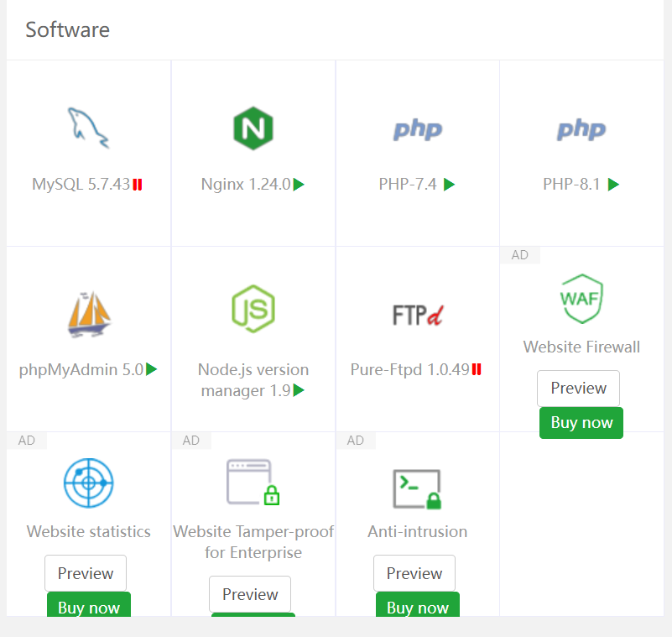The image size is (672, 642).
Task: Click the Anti-intrusion title
Action: tap(418, 531)
